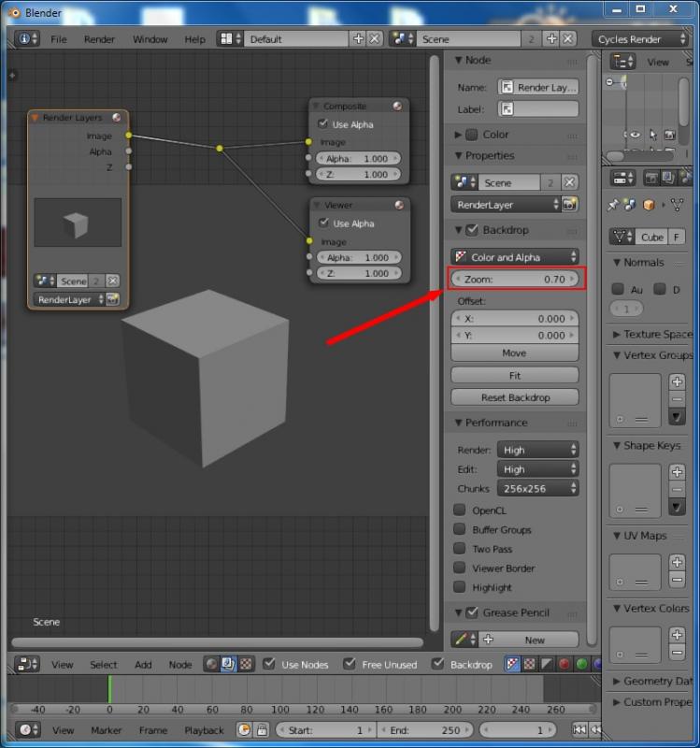Image resolution: width=700 pixels, height=748 pixels.
Task: Click the backdrop Zoom value slider
Action: click(514, 280)
